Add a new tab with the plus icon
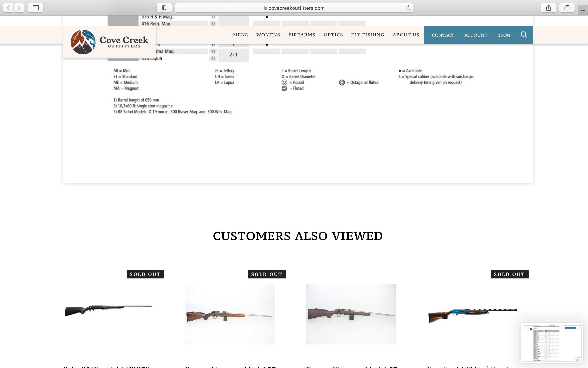 [x=583, y=10]
